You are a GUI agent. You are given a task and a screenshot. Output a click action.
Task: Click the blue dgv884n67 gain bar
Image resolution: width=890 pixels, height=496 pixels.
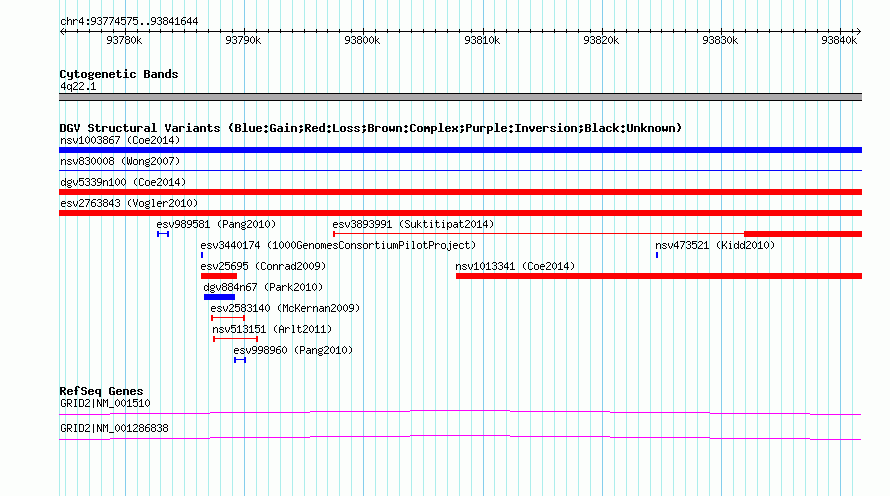click(219, 297)
